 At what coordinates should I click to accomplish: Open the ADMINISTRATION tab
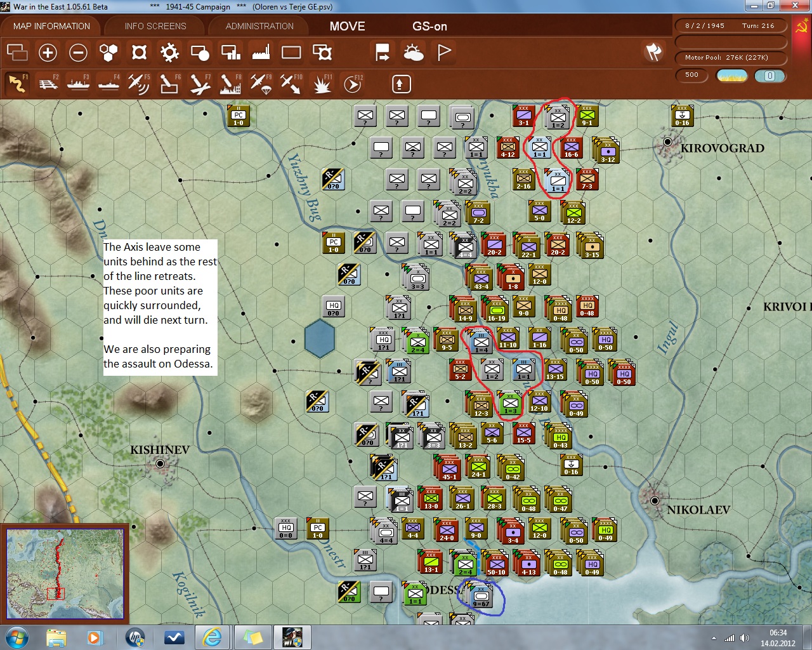(x=259, y=26)
